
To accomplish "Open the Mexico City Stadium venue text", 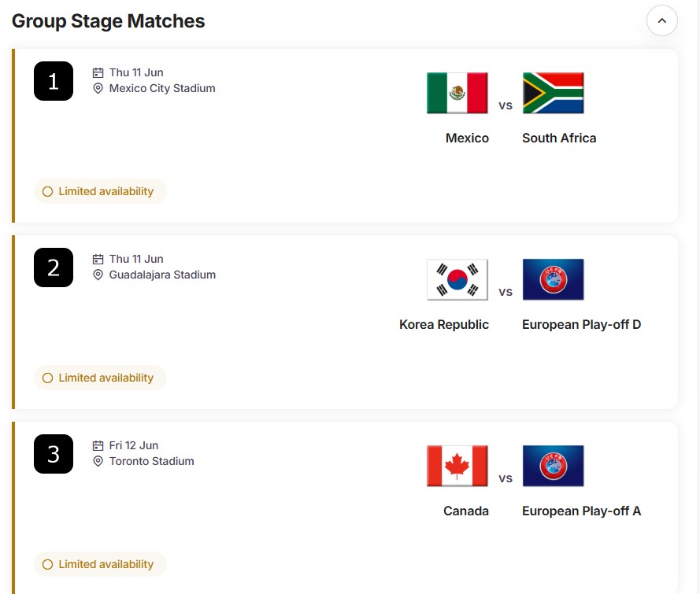I will click(x=162, y=89).
